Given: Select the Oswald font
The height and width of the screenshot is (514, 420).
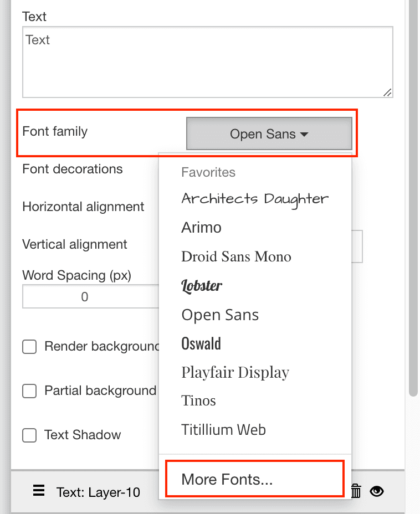Looking at the screenshot, I should tap(201, 343).
